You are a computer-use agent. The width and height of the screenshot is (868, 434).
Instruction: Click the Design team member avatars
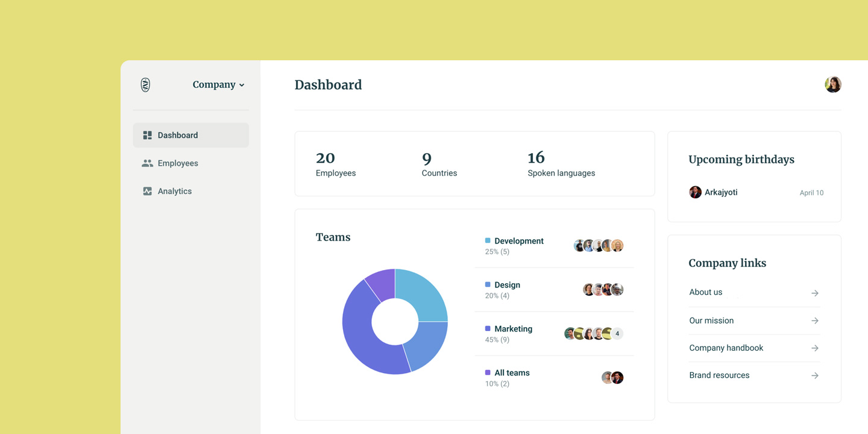pyautogui.click(x=603, y=289)
